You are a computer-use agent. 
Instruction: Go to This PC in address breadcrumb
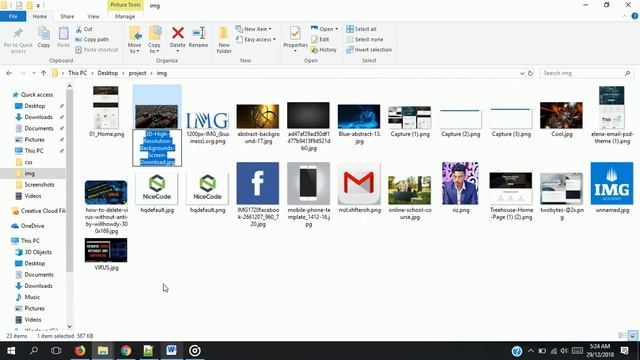[78, 73]
